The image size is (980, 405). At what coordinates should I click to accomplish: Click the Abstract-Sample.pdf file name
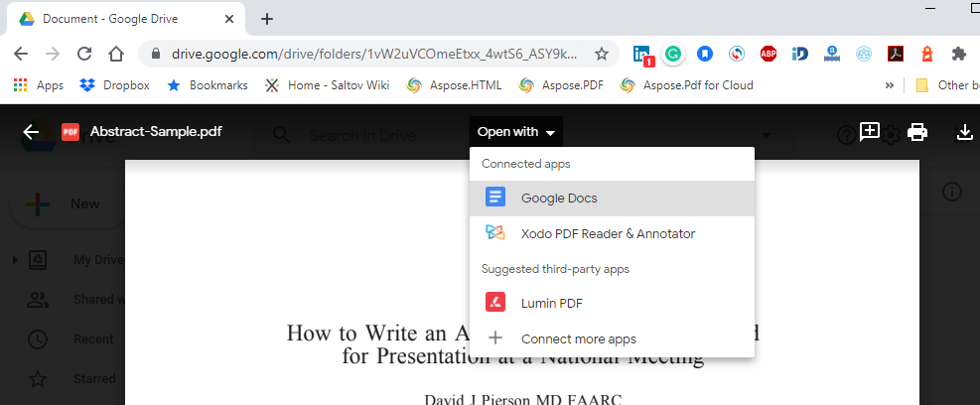[156, 131]
